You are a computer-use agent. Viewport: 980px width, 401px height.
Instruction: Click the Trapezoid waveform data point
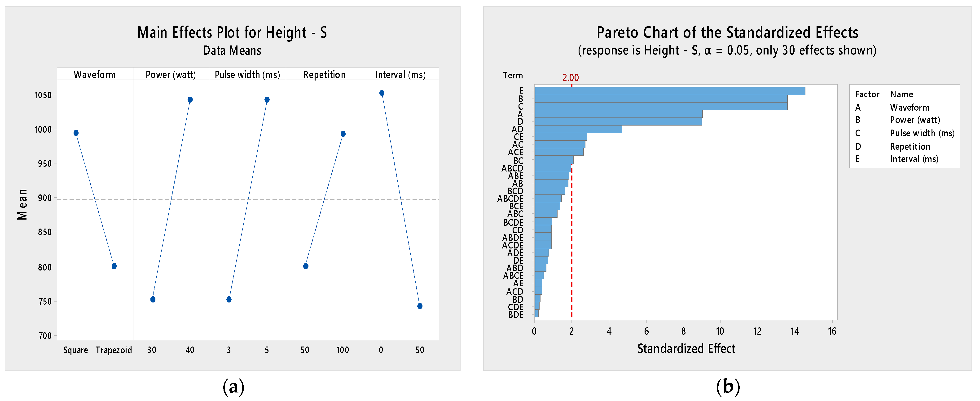114,266
